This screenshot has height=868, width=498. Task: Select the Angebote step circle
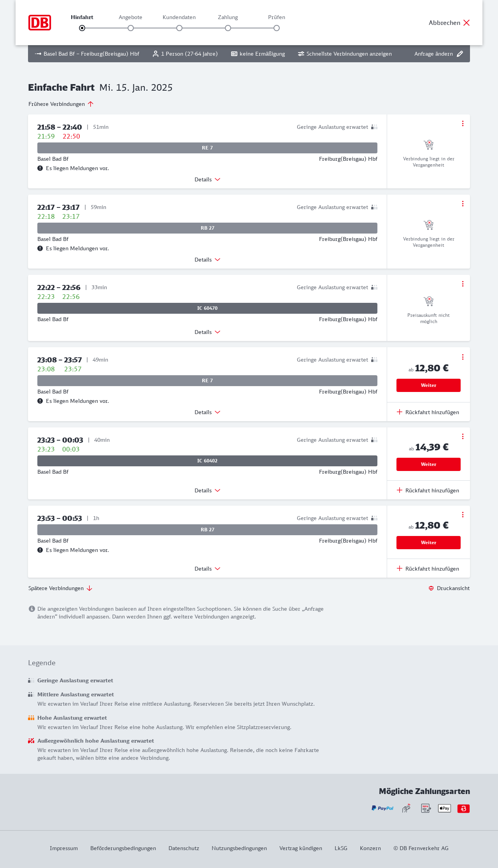pyautogui.click(x=131, y=28)
